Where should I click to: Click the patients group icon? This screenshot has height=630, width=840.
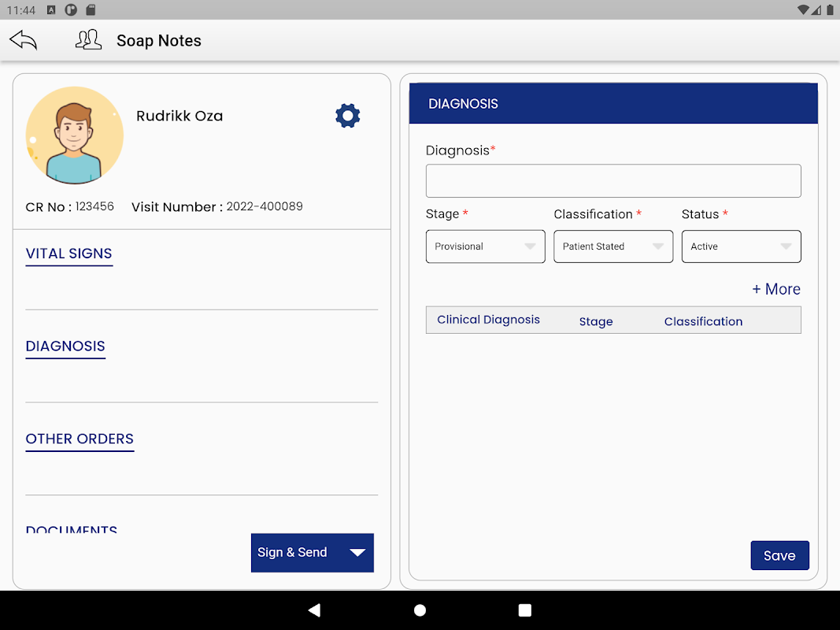click(88, 40)
